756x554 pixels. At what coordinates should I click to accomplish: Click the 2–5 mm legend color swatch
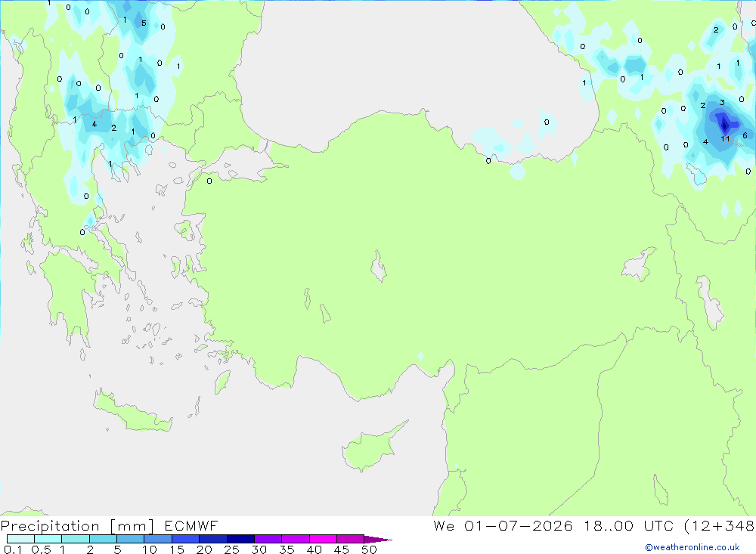click(x=103, y=539)
